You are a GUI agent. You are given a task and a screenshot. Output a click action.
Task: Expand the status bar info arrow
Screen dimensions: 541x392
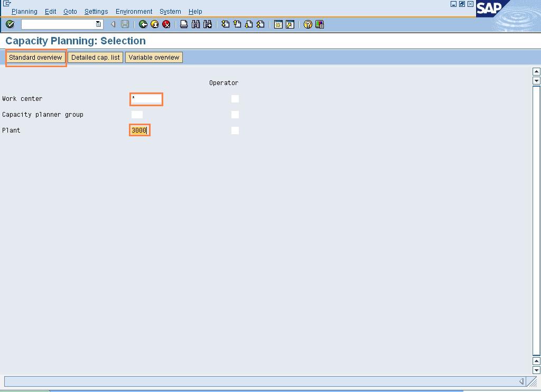pos(521,381)
